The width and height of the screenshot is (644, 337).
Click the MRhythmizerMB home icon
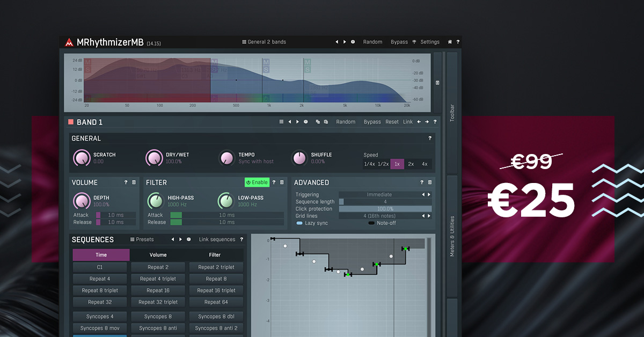450,42
